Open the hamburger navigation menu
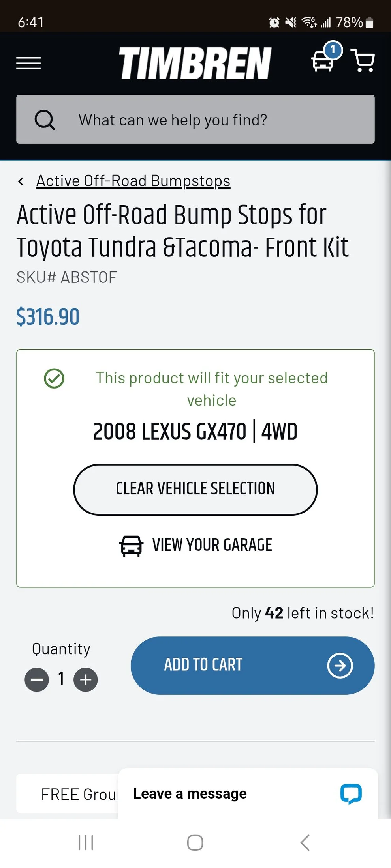391x868 pixels. tap(28, 63)
